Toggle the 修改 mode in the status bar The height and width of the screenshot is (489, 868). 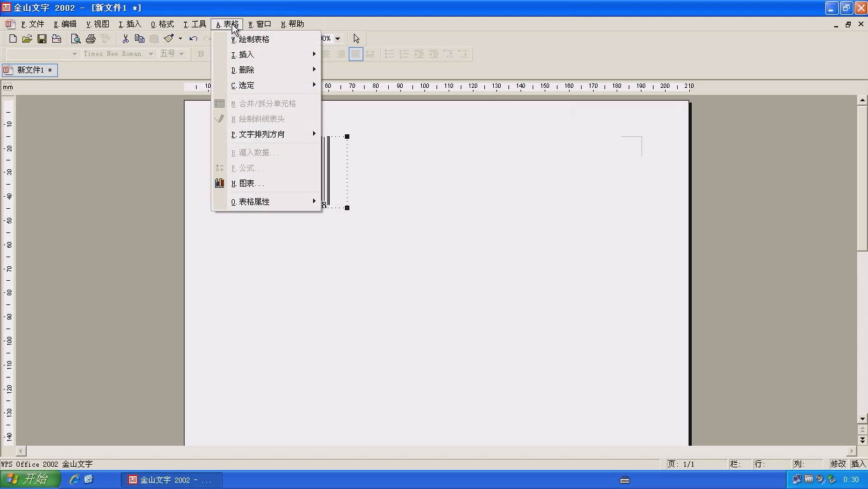pos(838,464)
